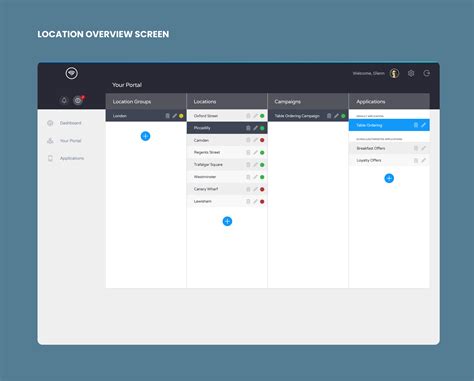The height and width of the screenshot is (381, 474).
Task: Click the wifi logo in the header
Action: point(72,73)
